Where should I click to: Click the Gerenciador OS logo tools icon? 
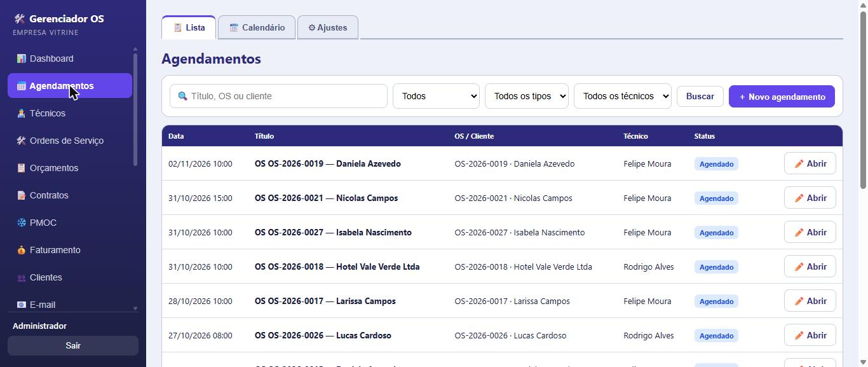pyautogui.click(x=20, y=19)
